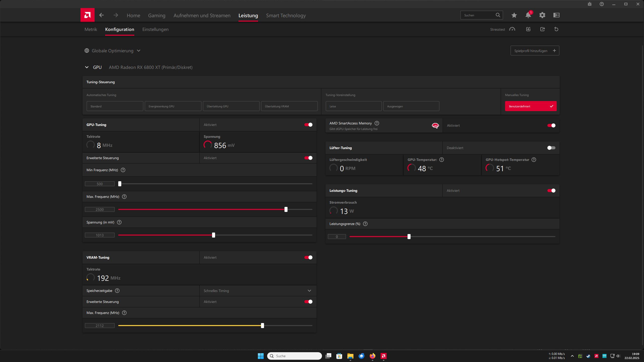Click the export profile share icon
Viewport: 644px width, 362px height.
tap(542, 29)
